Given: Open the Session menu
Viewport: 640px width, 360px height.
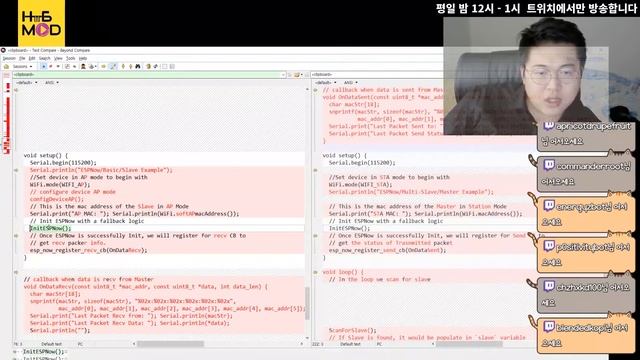Looking at the screenshot, I should pyautogui.click(x=9, y=58).
